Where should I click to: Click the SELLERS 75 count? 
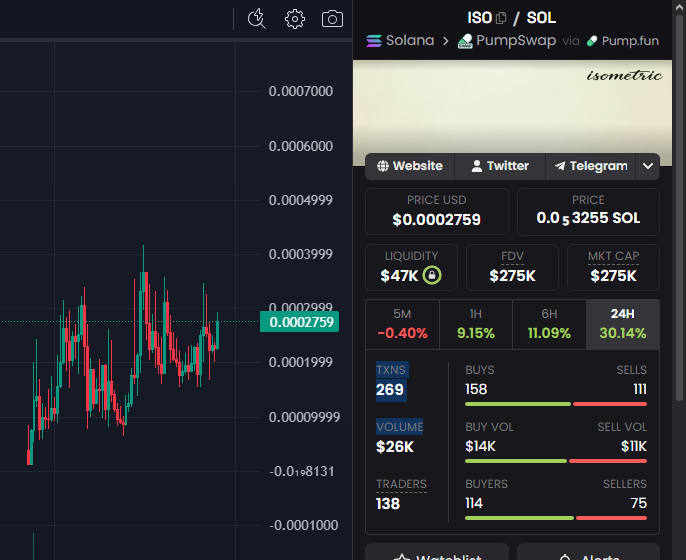(639, 503)
